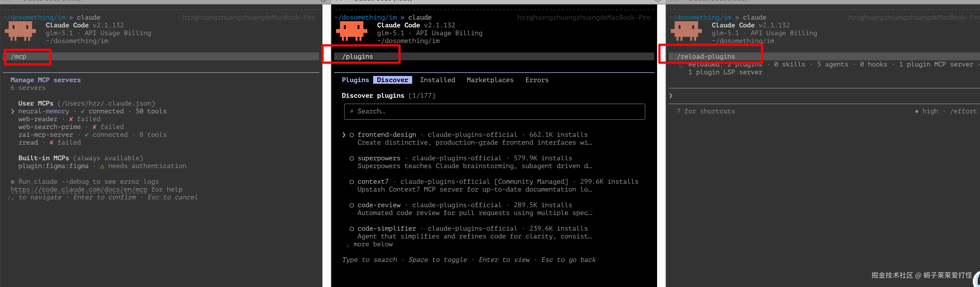Click the green check mark on the neural-memory row
Viewport: 980px width, 287px height.
(83, 111)
